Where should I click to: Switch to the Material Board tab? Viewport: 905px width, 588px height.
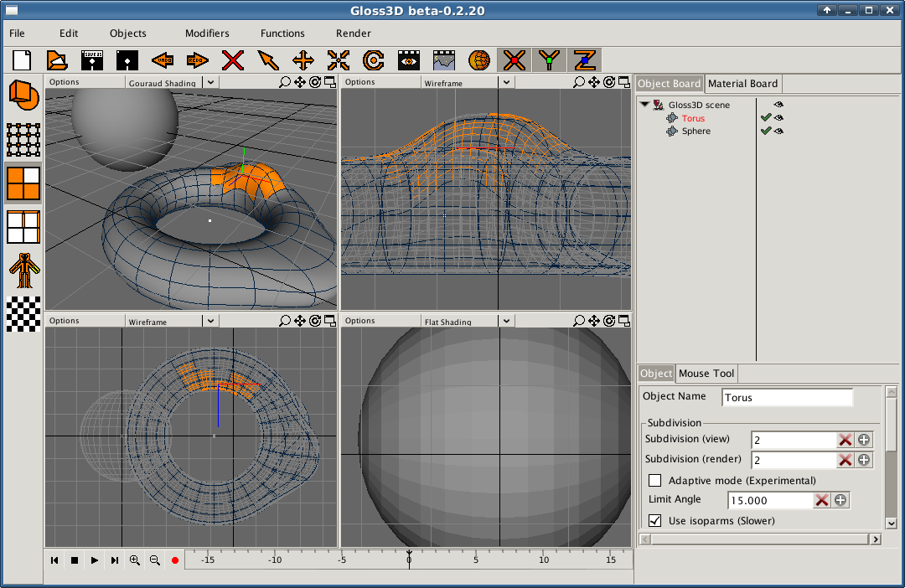742,84
